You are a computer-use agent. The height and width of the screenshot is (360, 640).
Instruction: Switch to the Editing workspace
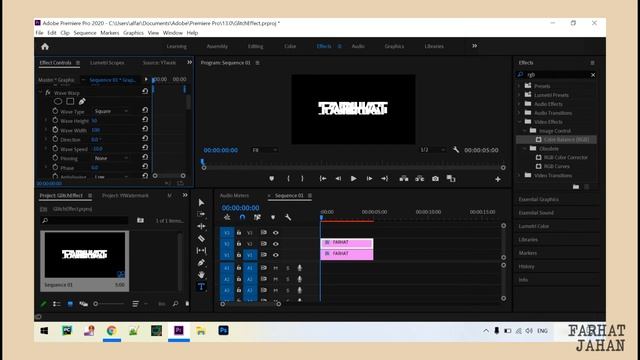click(x=256, y=46)
